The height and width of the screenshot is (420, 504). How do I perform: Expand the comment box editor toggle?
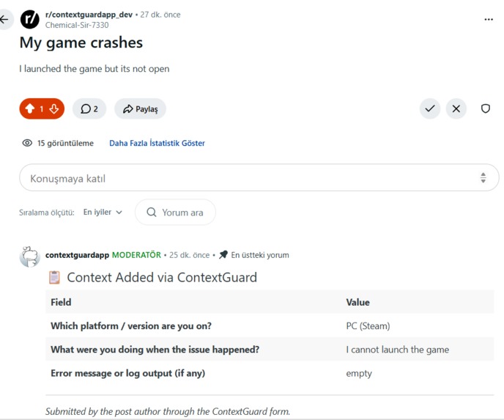pyautogui.click(x=483, y=177)
